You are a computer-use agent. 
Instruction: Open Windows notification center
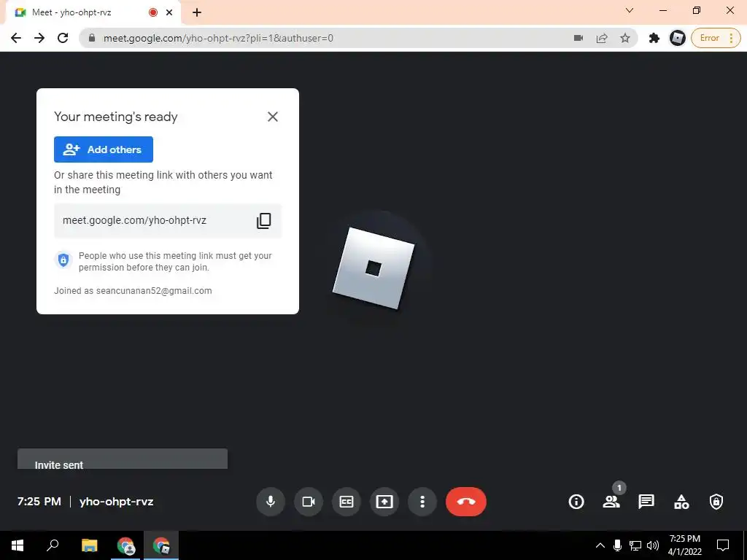tap(723, 545)
